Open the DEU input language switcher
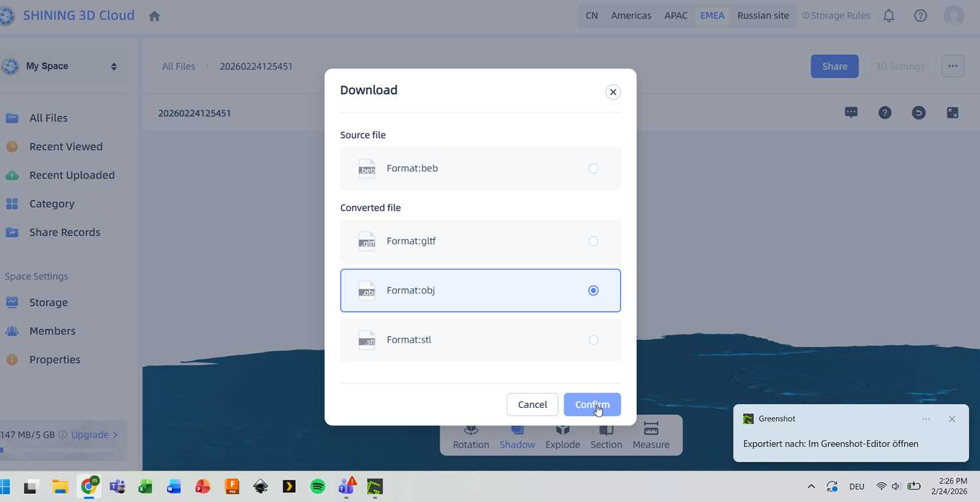The image size is (980, 502). (856, 486)
